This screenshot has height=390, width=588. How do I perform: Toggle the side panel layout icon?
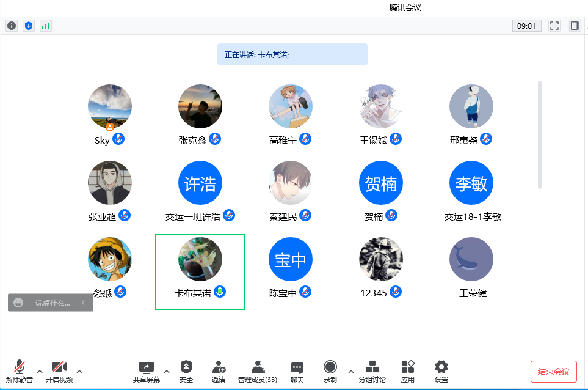click(575, 26)
